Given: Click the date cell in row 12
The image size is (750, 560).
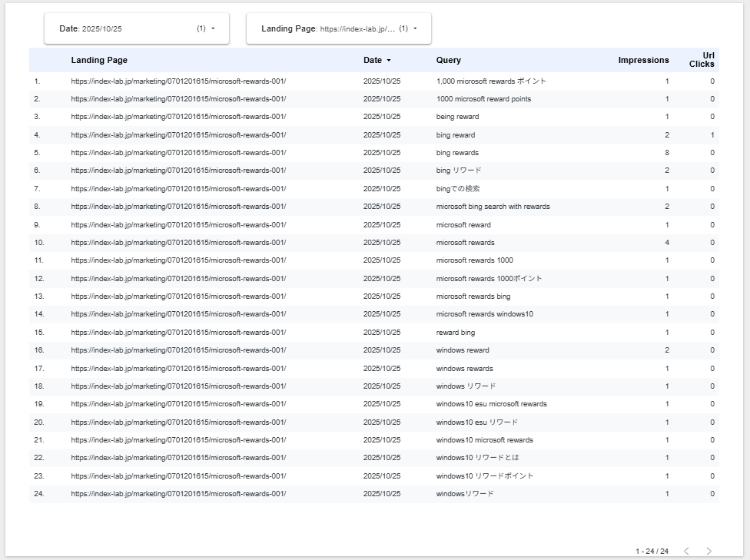Looking at the screenshot, I should (x=382, y=279).
